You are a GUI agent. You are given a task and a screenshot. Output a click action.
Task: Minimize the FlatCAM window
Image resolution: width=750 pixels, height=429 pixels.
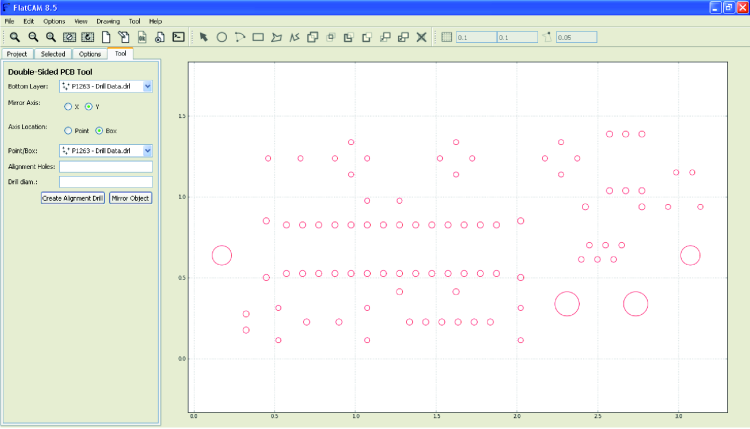(715, 8)
